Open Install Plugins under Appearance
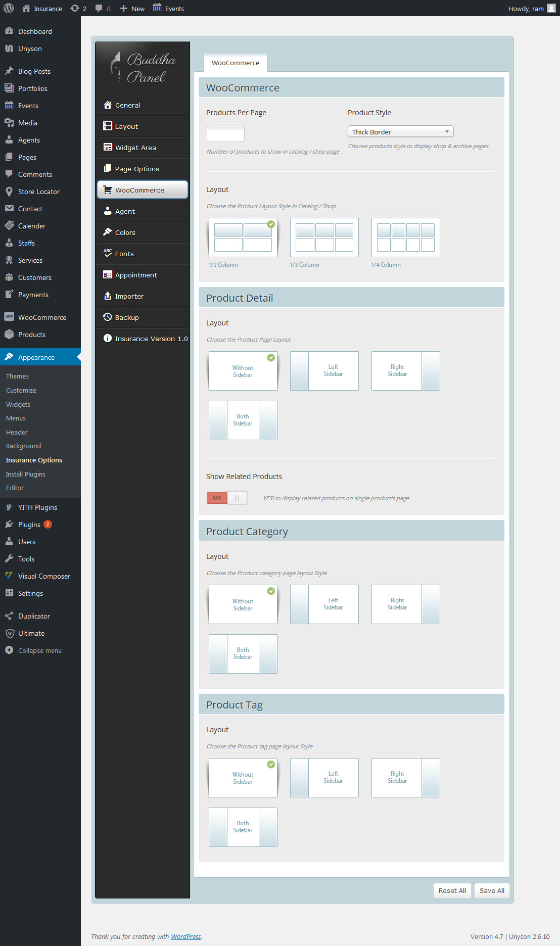 [x=26, y=474]
